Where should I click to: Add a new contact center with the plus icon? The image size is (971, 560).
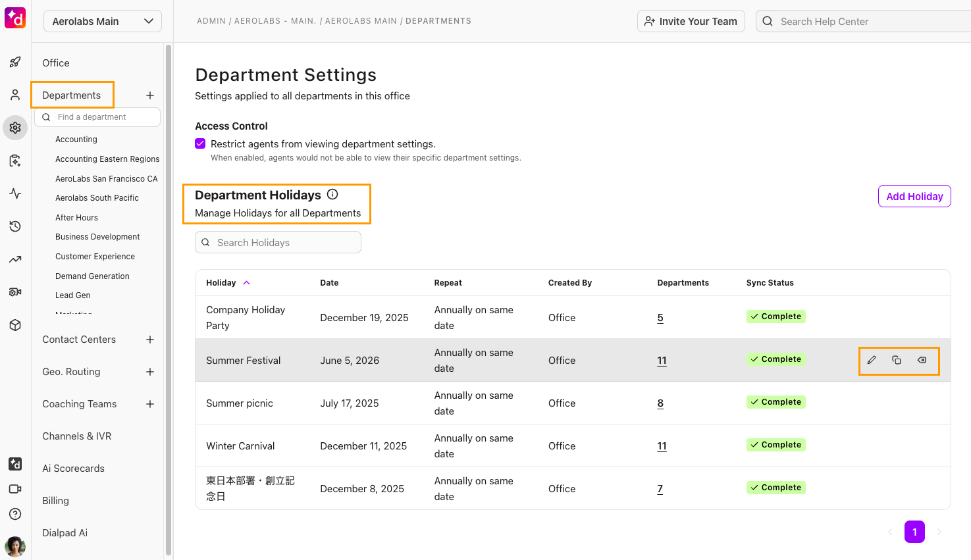(x=150, y=340)
